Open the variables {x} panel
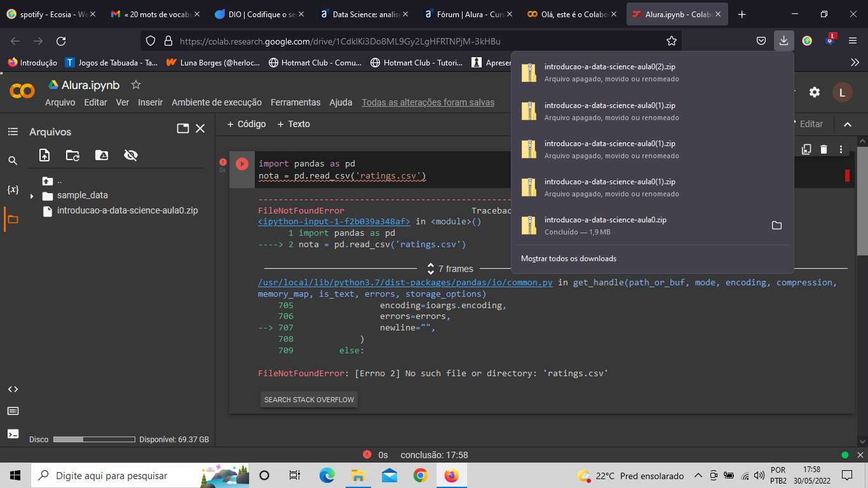The height and width of the screenshot is (488, 868). click(x=13, y=189)
